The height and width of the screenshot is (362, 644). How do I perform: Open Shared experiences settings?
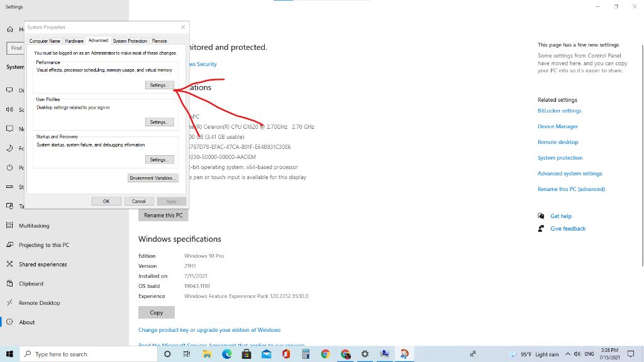43,265
